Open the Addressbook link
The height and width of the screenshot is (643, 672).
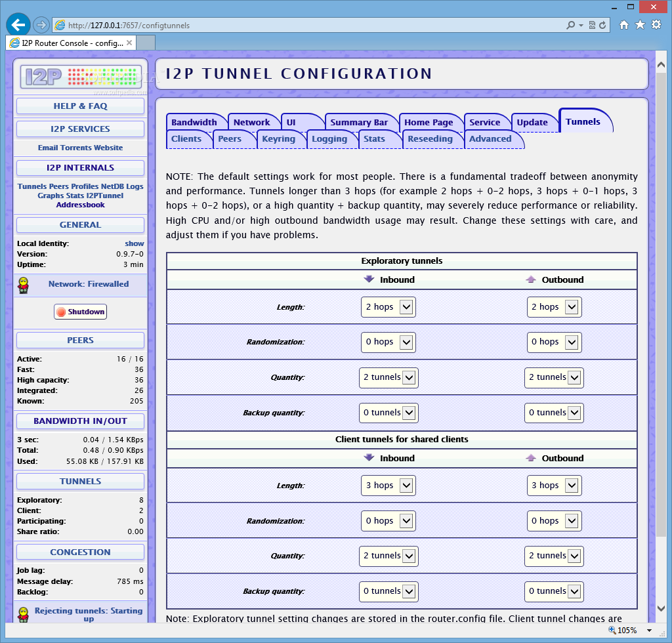pos(81,205)
